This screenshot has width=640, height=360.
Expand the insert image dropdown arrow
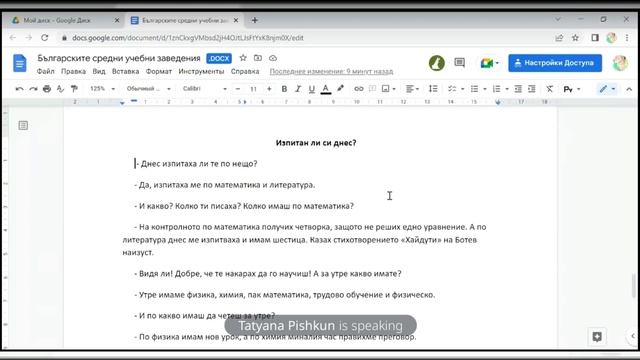pos(394,89)
